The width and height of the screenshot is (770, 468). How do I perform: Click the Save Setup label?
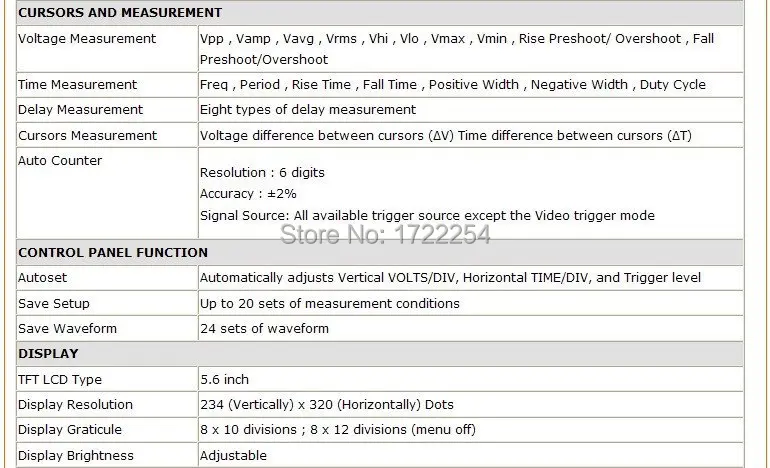point(54,303)
